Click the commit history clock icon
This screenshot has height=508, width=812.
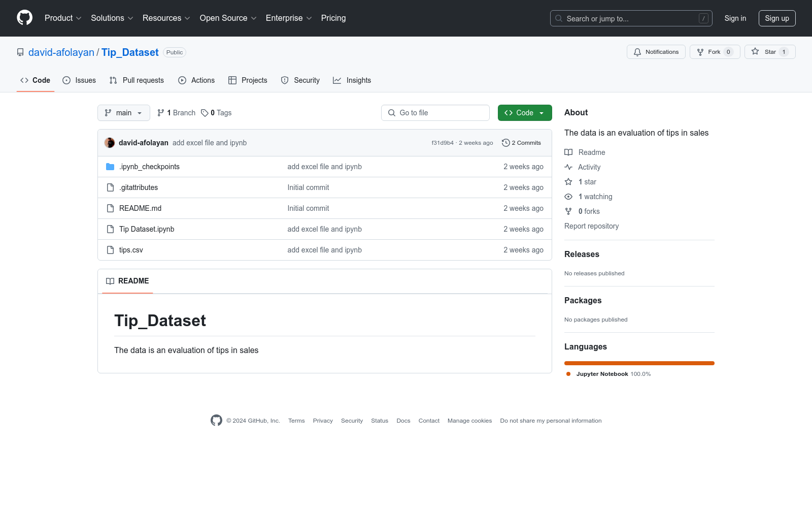[505, 143]
